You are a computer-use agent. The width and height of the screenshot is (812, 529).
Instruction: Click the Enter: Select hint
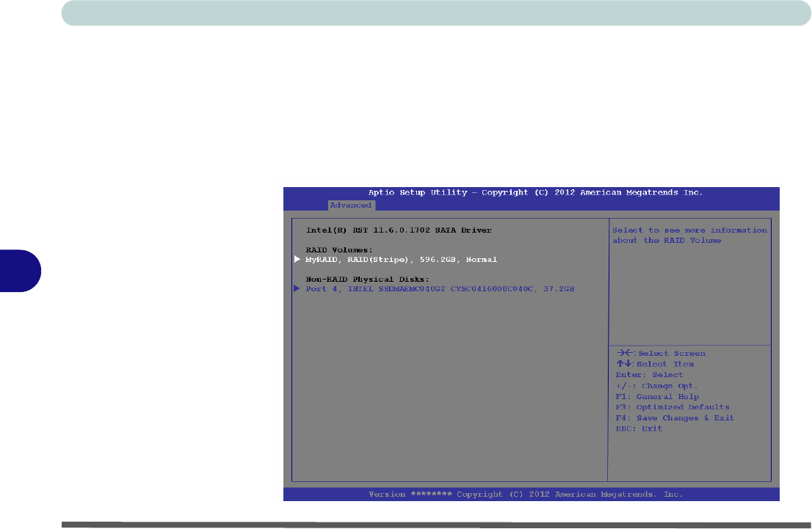[650, 375]
